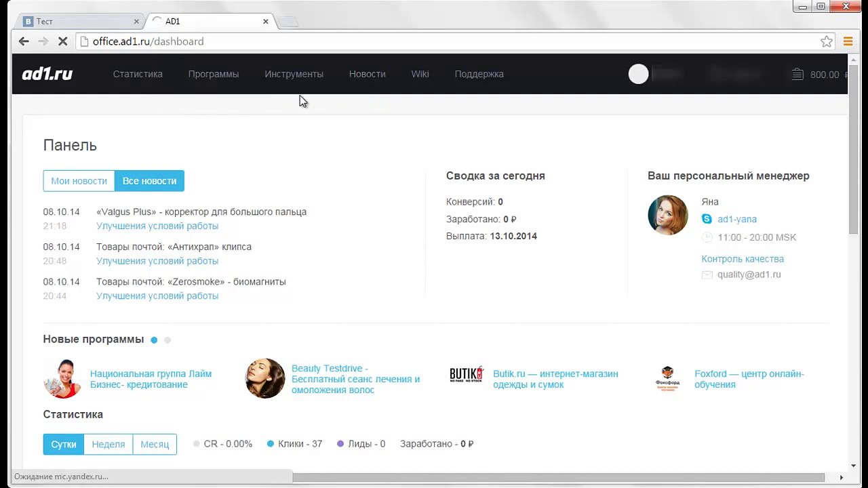This screenshot has height=488, width=868.
Task: Open Программы menu
Action: click(x=214, y=74)
